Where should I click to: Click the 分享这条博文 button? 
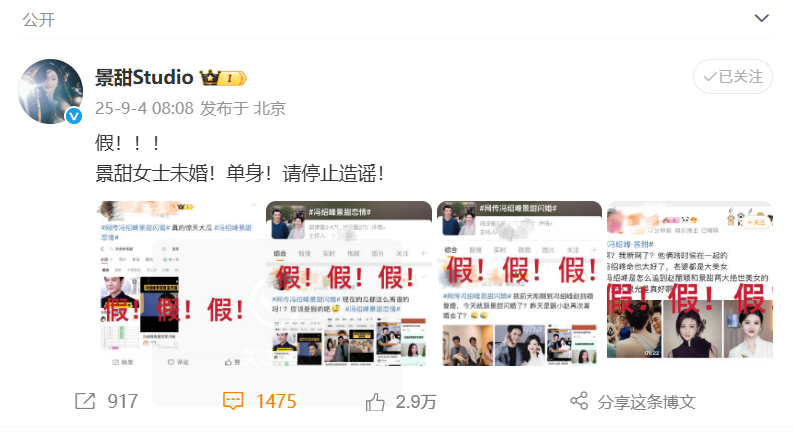pyautogui.click(x=646, y=402)
